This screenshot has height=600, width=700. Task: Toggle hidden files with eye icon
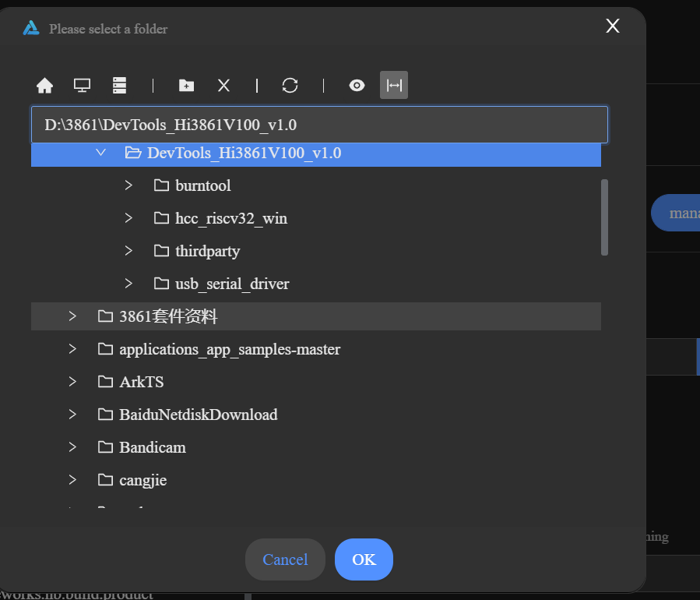(357, 86)
